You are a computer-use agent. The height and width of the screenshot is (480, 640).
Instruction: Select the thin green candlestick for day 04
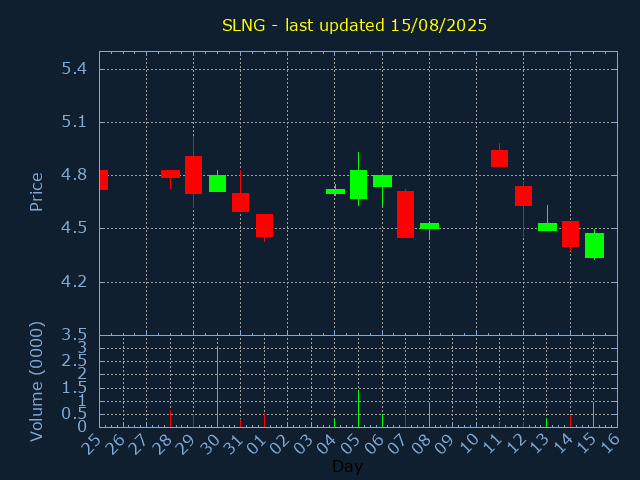tap(336, 191)
